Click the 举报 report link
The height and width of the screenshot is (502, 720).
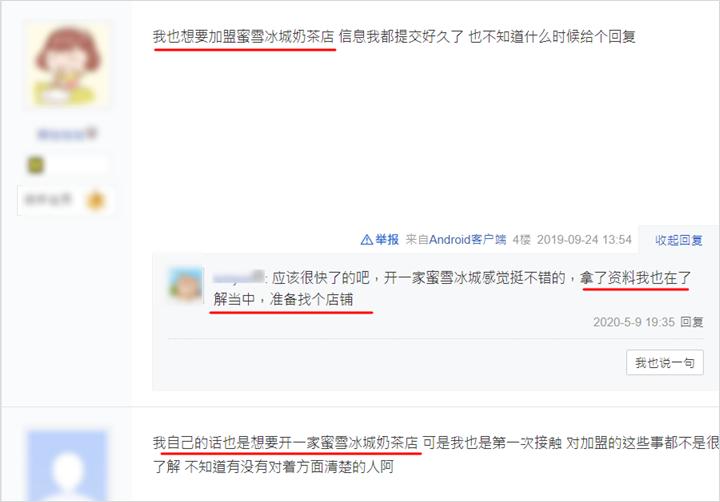(387, 240)
